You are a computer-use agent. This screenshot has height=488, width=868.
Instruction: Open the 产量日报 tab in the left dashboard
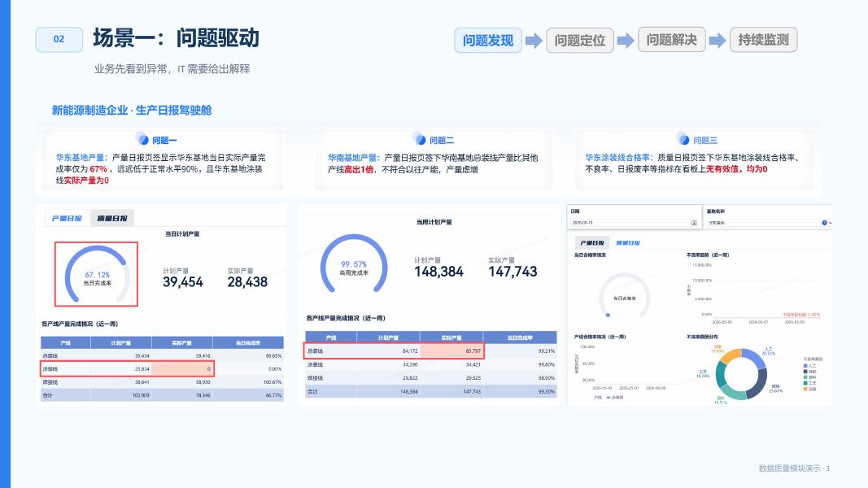click(x=67, y=219)
